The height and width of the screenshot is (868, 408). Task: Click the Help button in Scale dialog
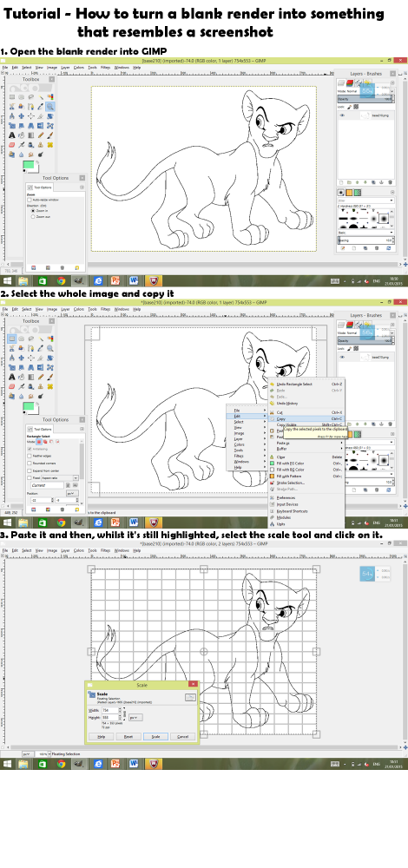tap(102, 737)
